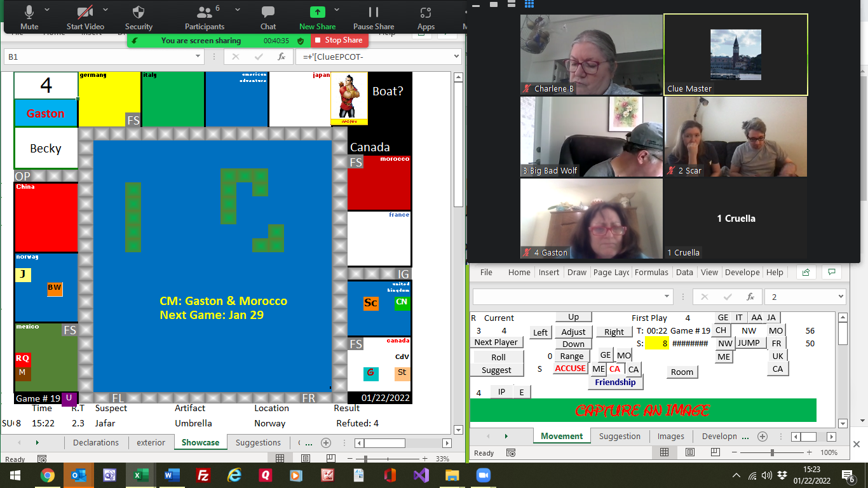The height and width of the screenshot is (488, 868).
Task: Open Name Box dropdown in Movement workbook
Action: tap(667, 297)
